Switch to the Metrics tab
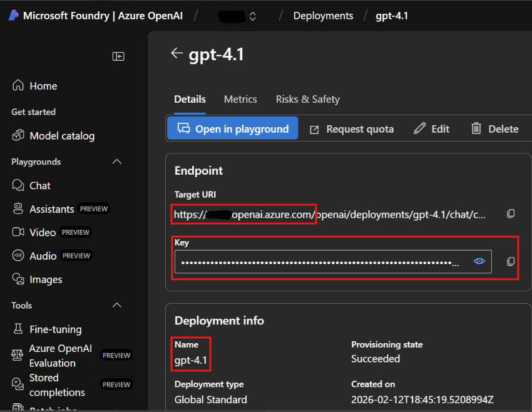The width and height of the screenshot is (532, 412). (240, 99)
